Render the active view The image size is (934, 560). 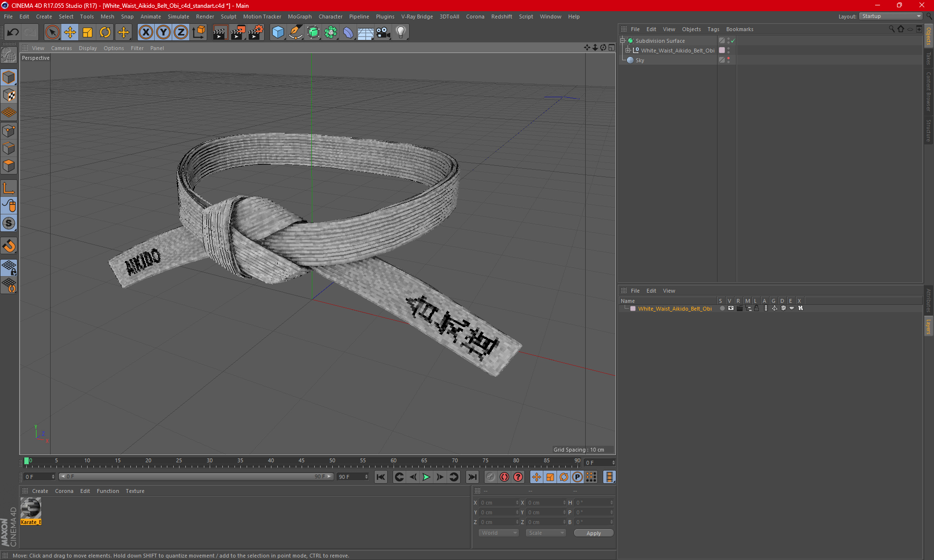220,33
